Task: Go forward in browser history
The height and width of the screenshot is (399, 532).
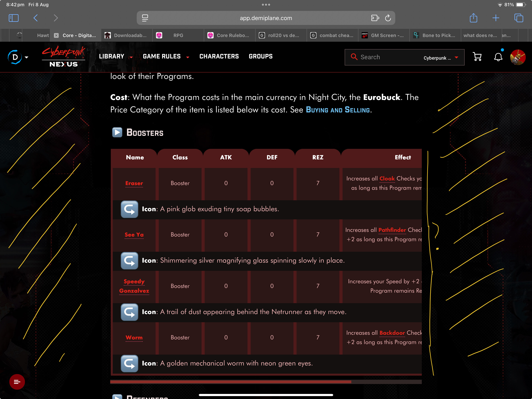Action: [56, 18]
